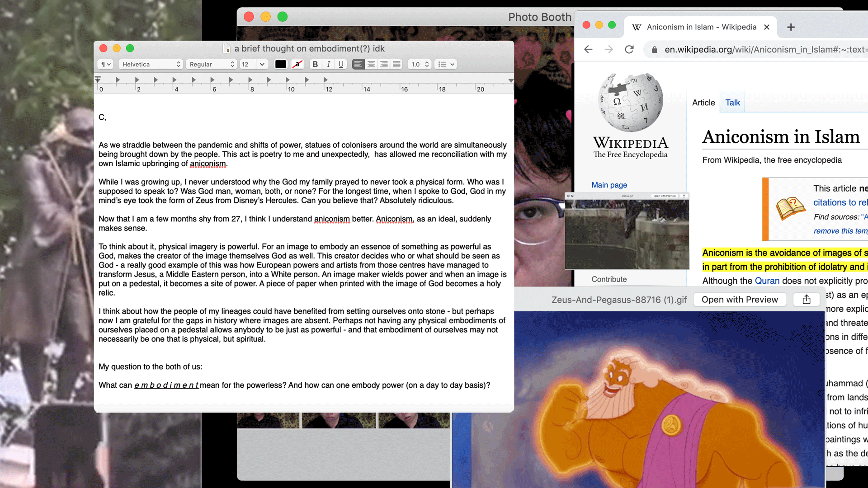Image resolution: width=868 pixels, height=488 pixels.
Task: Select the second Photo Booth thumbnail
Action: (339, 420)
